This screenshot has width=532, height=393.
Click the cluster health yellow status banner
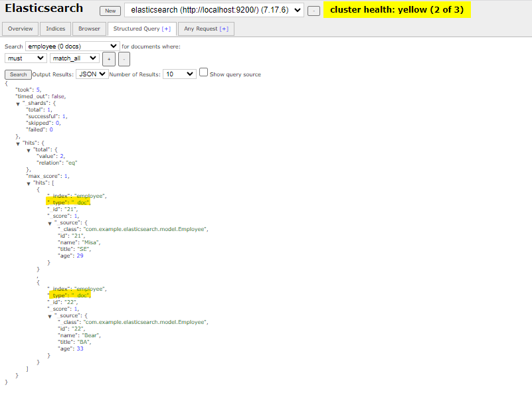coord(397,9)
